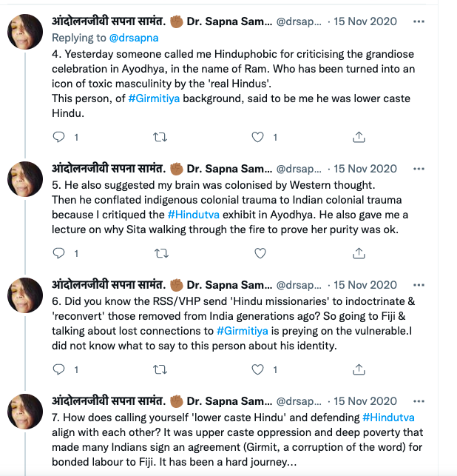This screenshot has height=476, width=457.
Task: Retweet tweet 5 about Western thought
Action: click(159, 253)
